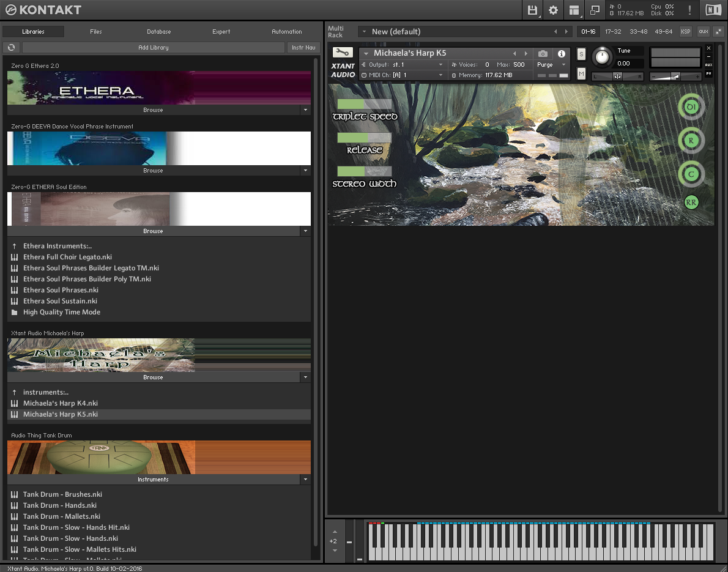The height and width of the screenshot is (572, 728).
Task: Click the folder icon for High Quality Time Mode
Action: pos(15,313)
